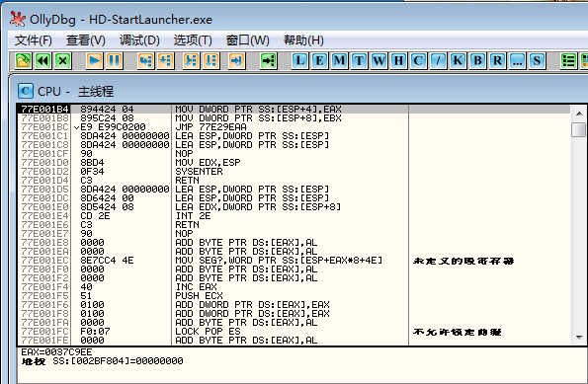Open Source window with S button
588x384 pixels.
pos(537,60)
